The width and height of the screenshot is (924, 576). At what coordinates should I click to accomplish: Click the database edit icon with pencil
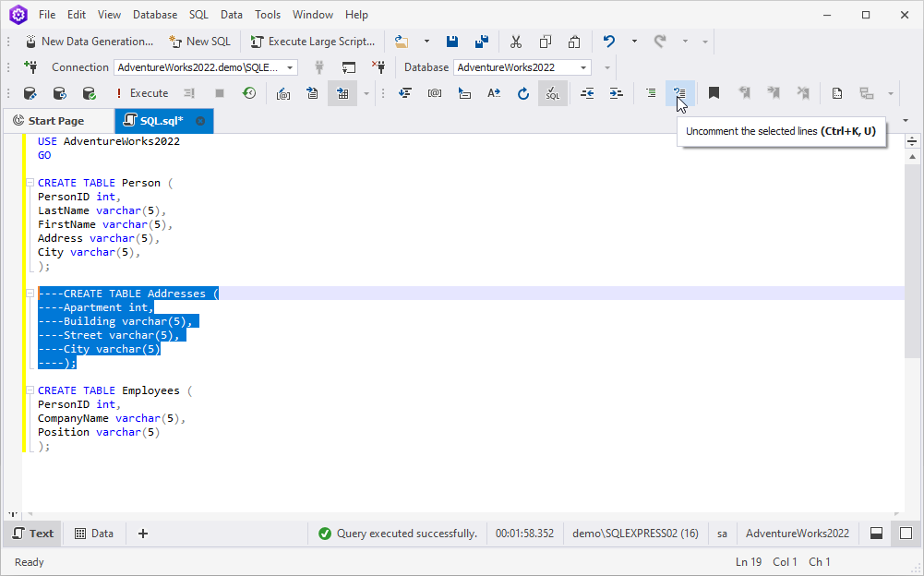[30, 93]
